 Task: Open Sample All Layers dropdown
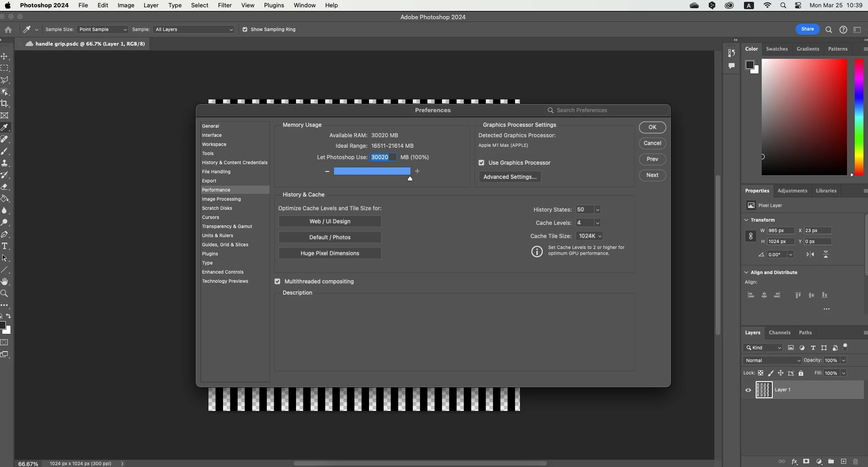pyautogui.click(x=193, y=30)
